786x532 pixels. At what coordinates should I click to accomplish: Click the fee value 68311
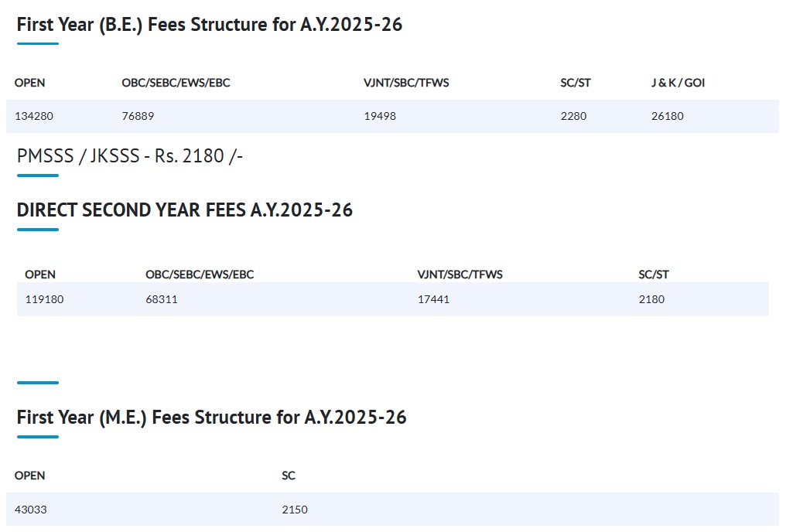click(x=162, y=299)
